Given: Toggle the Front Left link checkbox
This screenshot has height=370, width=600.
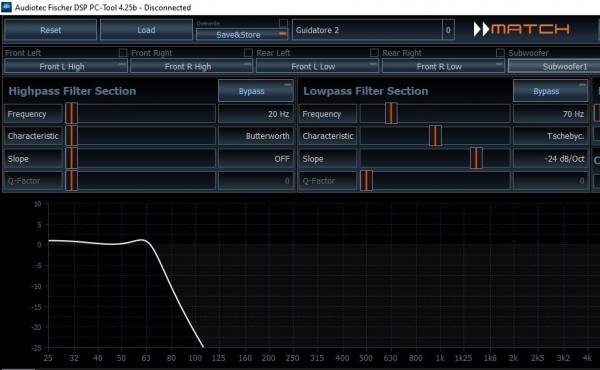Looking at the screenshot, I should tap(123, 52).
